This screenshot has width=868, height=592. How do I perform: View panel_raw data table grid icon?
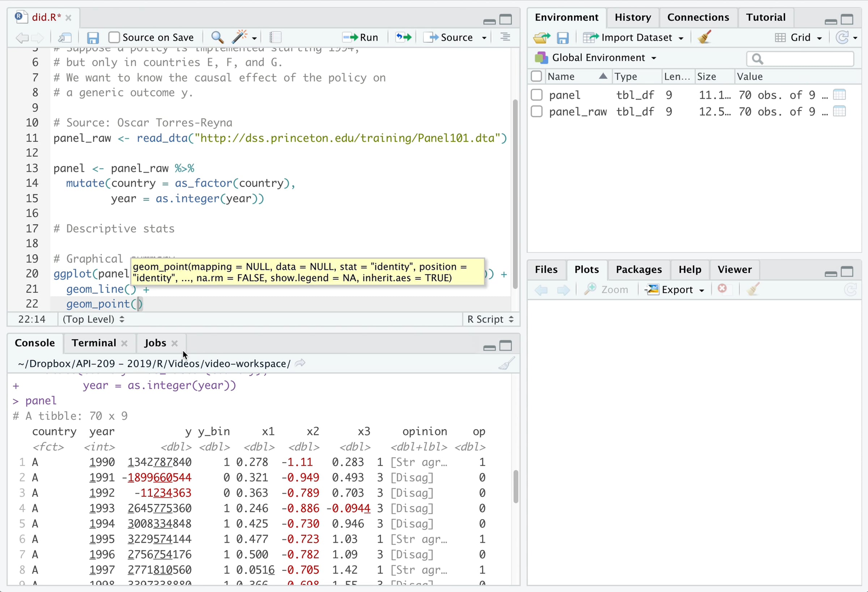(839, 111)
